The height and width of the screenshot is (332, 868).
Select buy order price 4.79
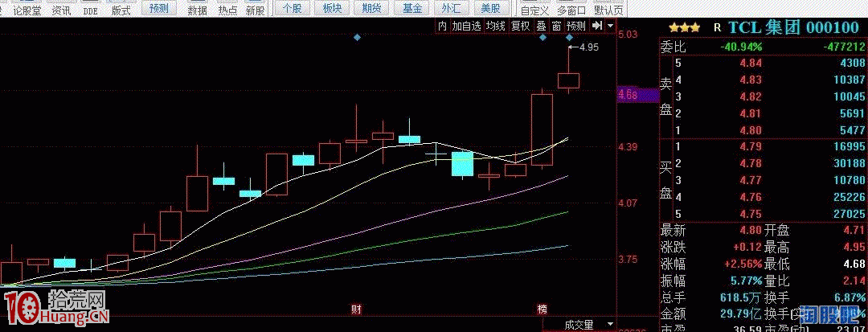[751, 146]
